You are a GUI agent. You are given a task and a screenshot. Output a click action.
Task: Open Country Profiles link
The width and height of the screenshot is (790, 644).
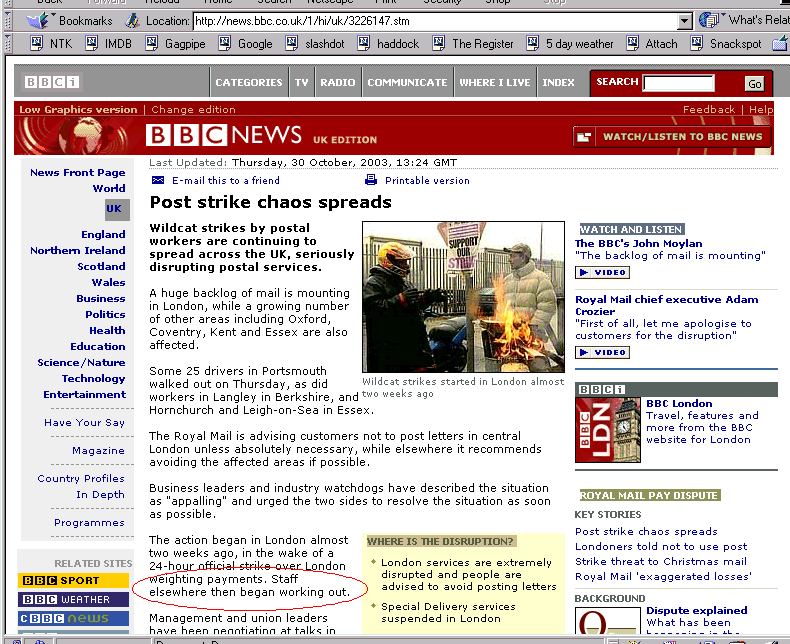pyautogui.click(x=81, y=479)
